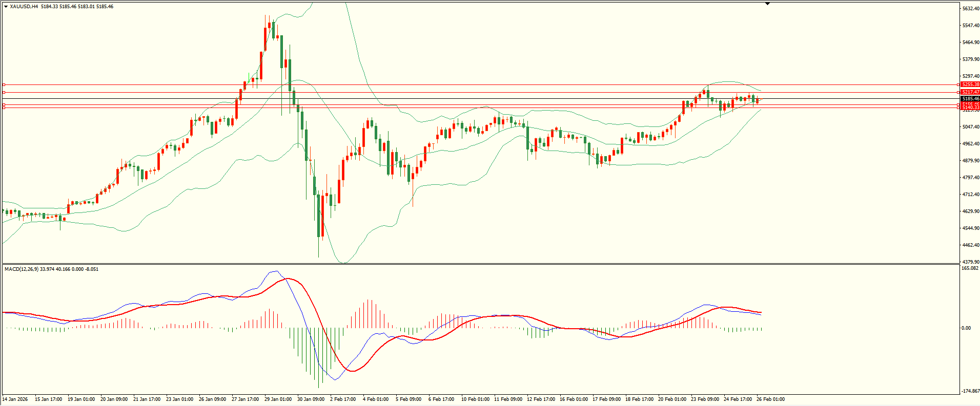Click the red 5217.47 price label

pos(970,92)
